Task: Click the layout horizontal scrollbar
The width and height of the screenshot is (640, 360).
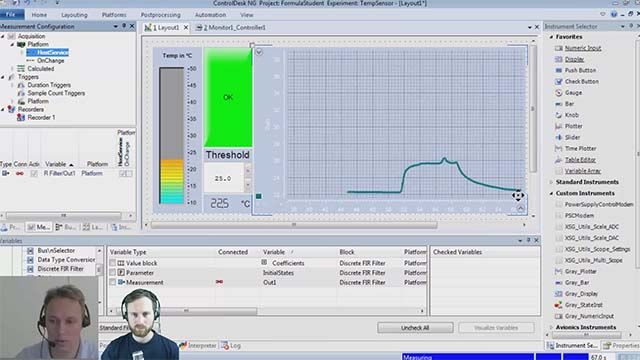Action: coord(293,225)
